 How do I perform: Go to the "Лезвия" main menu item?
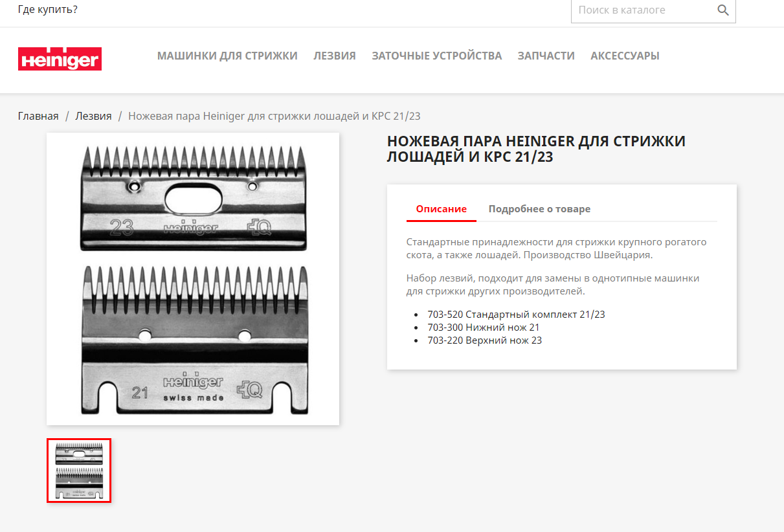click(x=335, y=56)
